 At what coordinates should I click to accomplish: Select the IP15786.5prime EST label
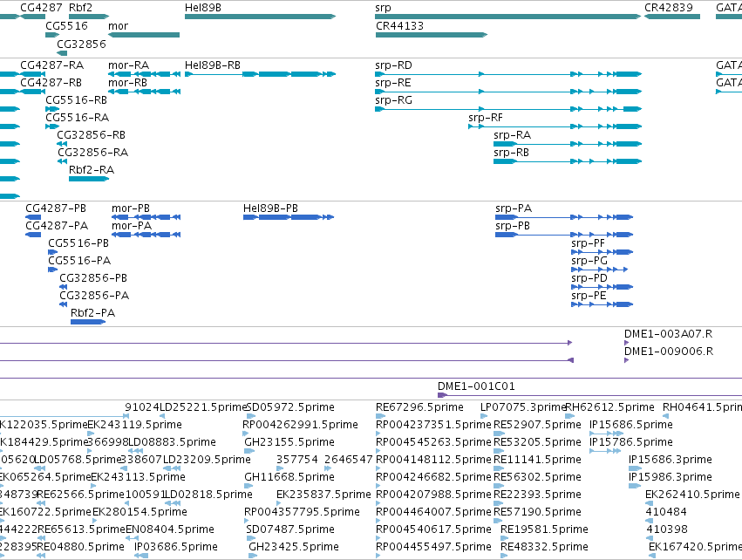[x=630, y=442]
